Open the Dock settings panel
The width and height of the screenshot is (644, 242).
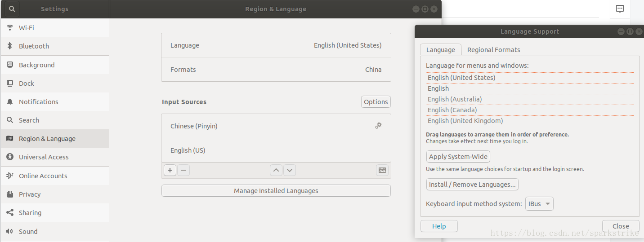[55, 83]
